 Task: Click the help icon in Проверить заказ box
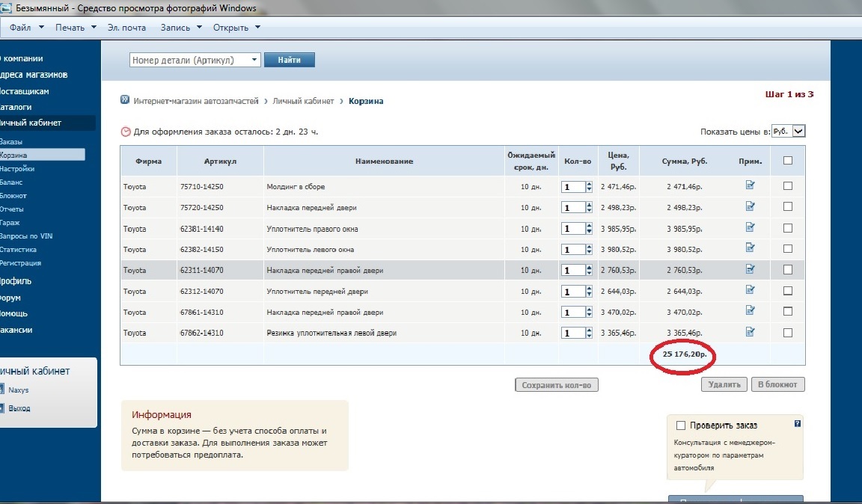[798, 424]
